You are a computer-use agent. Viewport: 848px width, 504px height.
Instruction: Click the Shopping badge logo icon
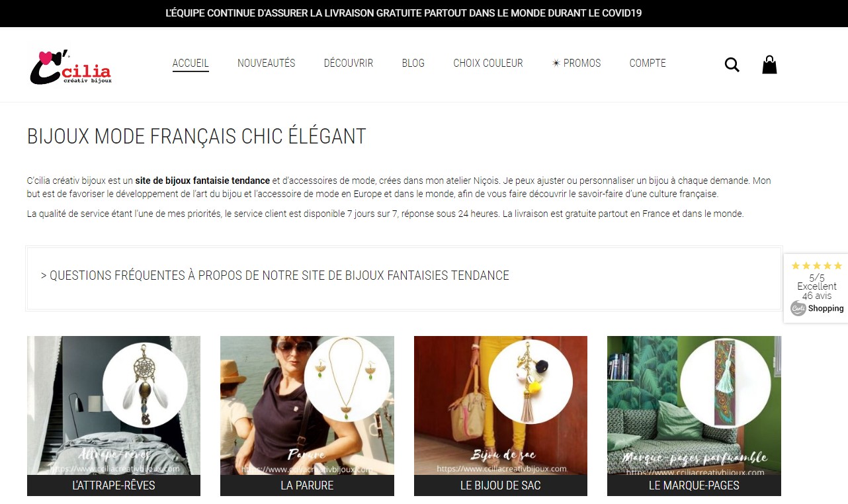798,308
